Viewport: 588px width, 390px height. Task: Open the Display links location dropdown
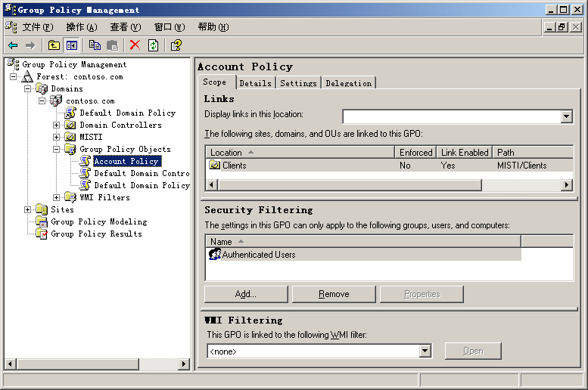(566, 116)
